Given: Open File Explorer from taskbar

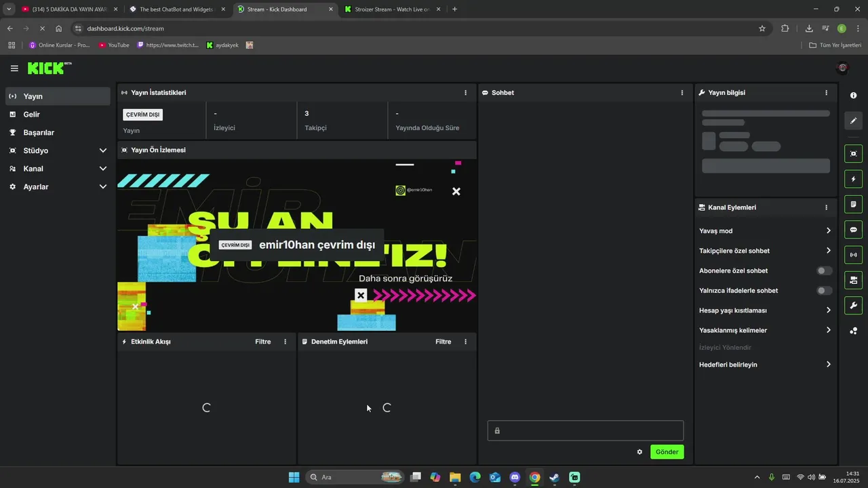Looking at the screenshot, I should tap(455, 477).
